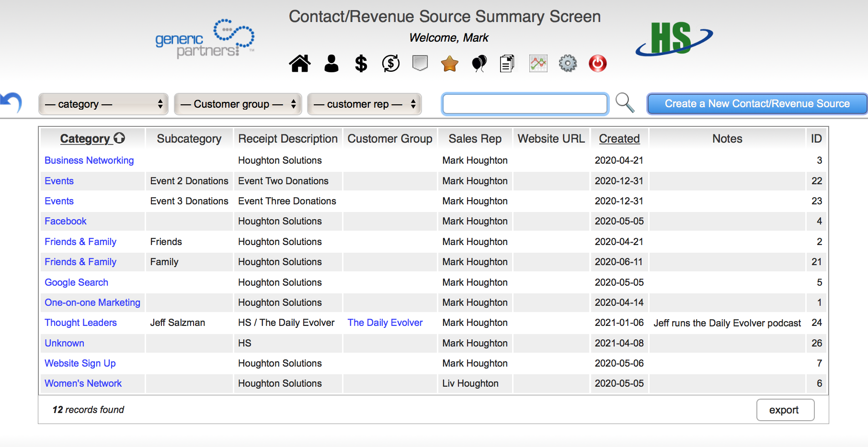
Task: Click the magnifying glass search icon
Action: [x=625, y=103]
